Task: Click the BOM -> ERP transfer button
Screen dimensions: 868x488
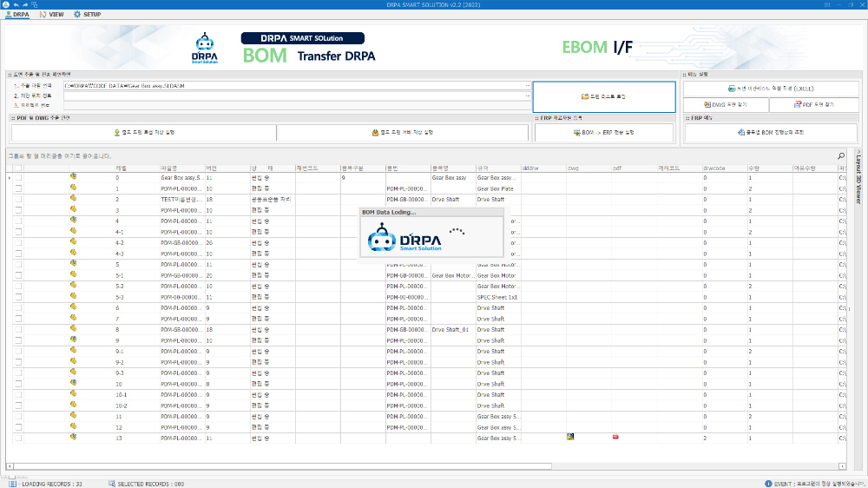Action: pyautogui.click(x=604, y=133)
